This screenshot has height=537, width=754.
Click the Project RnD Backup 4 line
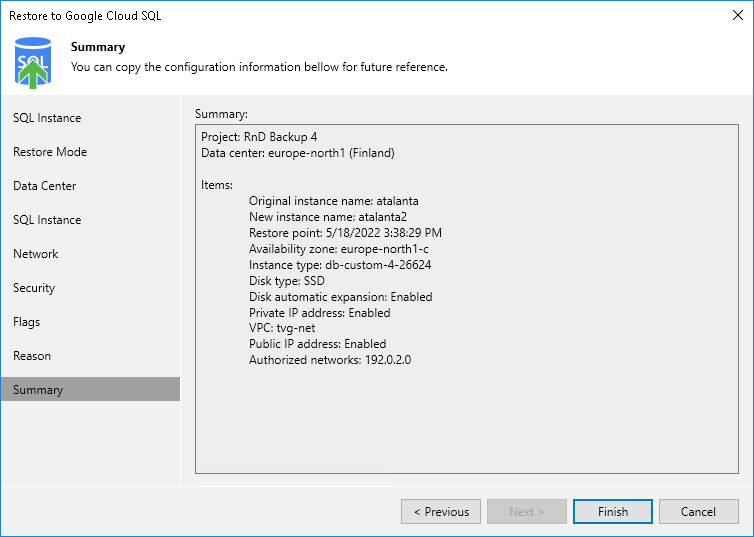(259, 136)
